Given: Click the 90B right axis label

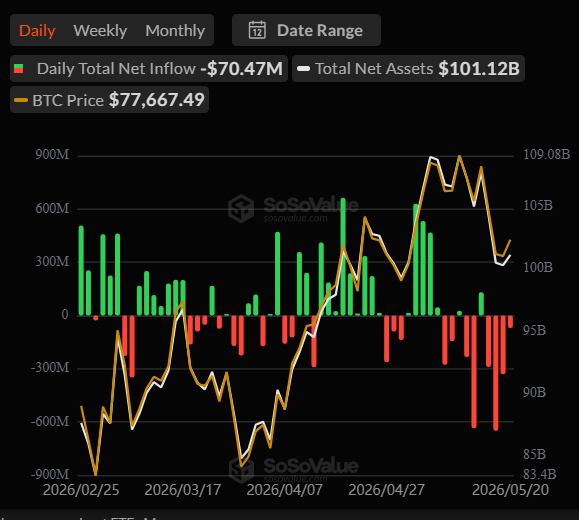Looking at the screenshot, I should click(535, 392).
